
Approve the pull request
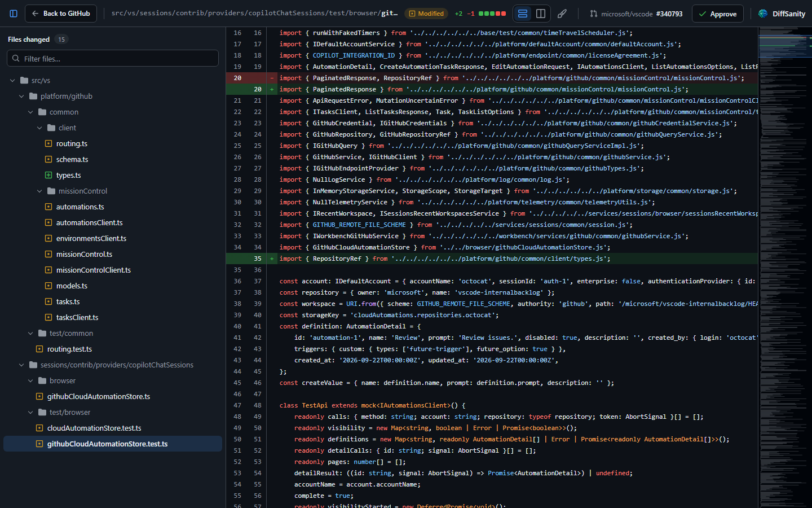click(x=717, y=14)
